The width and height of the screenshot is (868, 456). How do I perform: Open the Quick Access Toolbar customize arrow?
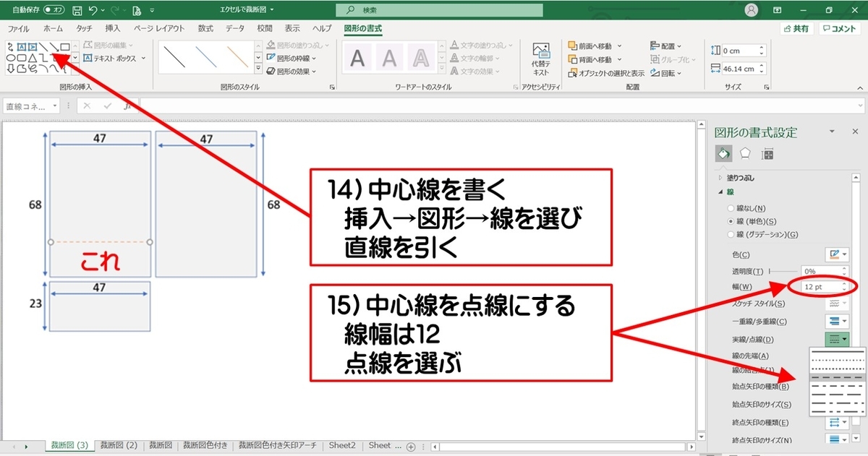click(x=151, y=12)
